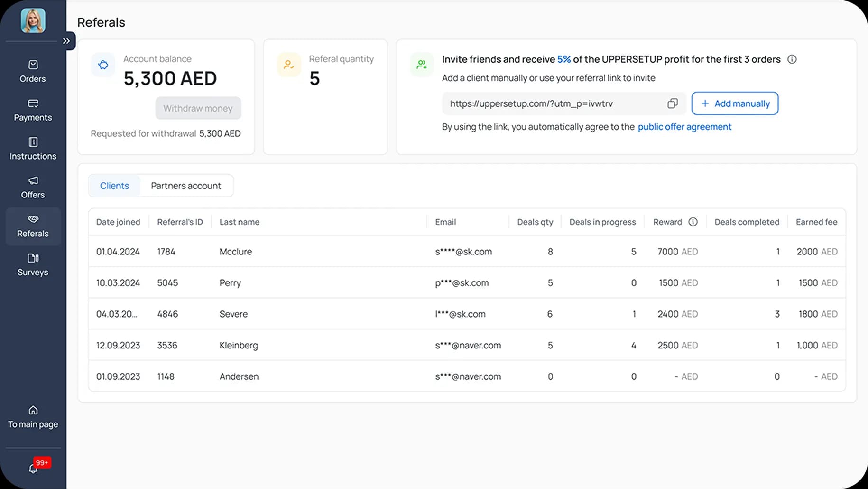This screenshot has width=868, height=489.
Task: Open the public offer agreement link
Action: pyautogui.click(x=684, y=127)
